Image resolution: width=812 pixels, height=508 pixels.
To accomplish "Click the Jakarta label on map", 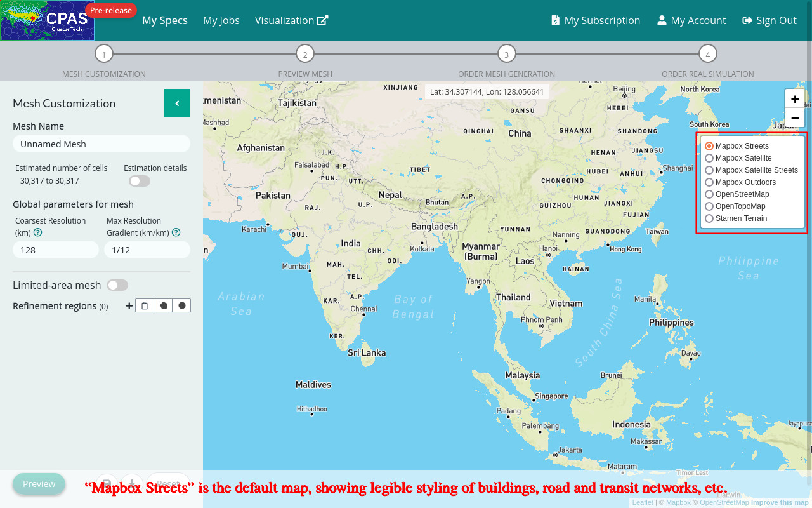I will (x=570, y=450).
